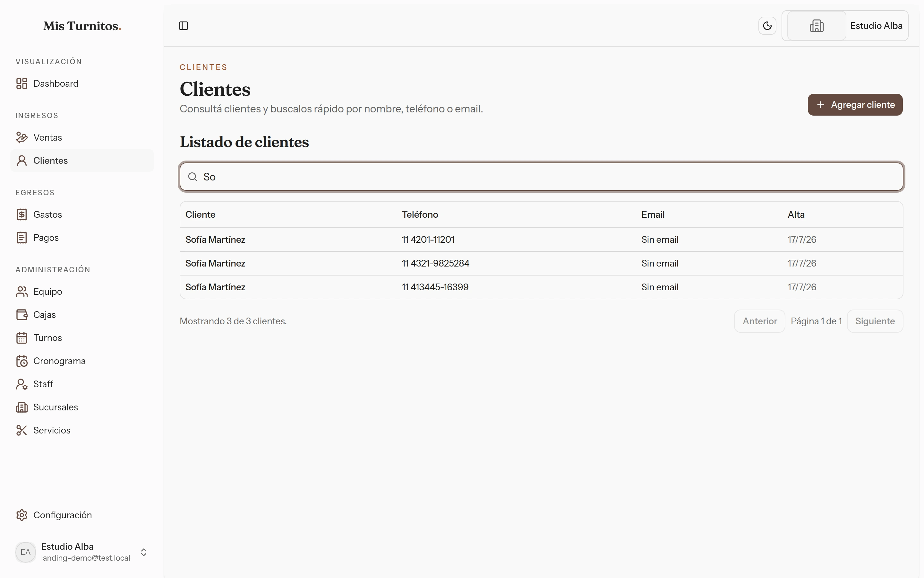
Task: Select phone number 11 4321-9825284
Action: tap(435, 263)
